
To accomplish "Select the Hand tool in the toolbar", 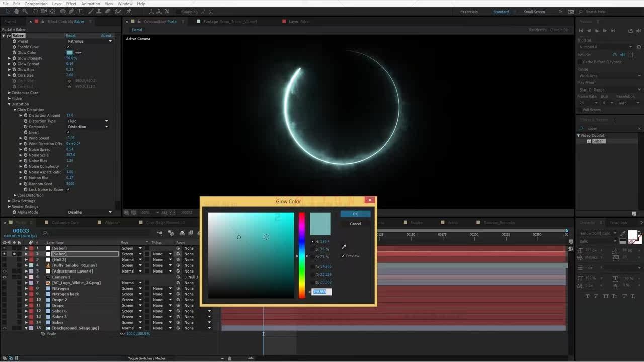I will [x=17, y=11].
